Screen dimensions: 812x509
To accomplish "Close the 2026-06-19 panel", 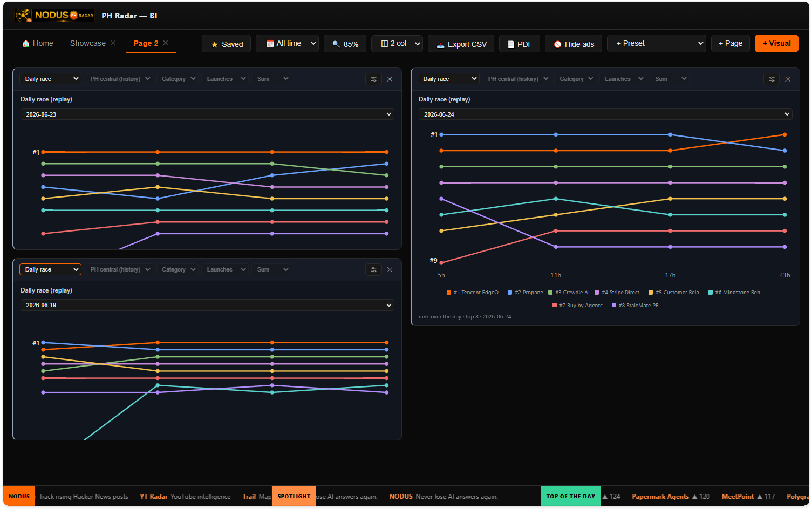I will click(390, 270).
